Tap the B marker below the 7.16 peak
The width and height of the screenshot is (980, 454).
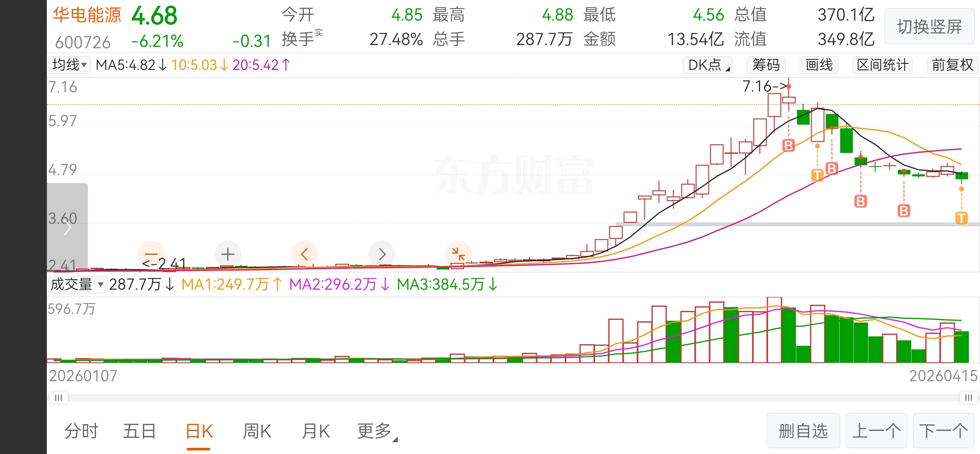pyautogui.click(x=789, y=145)
